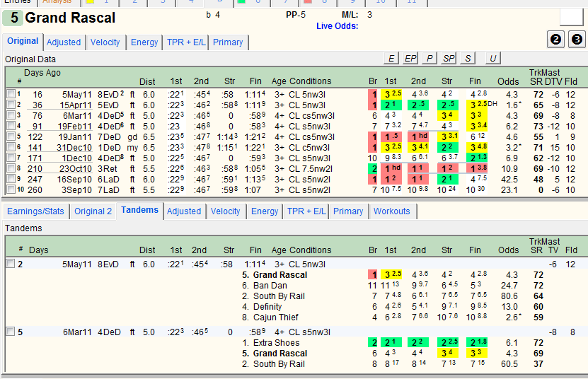Click the Live Odds label
Image resolution: width=588 pixels, height=379 pixels.
tap(337, 26)
